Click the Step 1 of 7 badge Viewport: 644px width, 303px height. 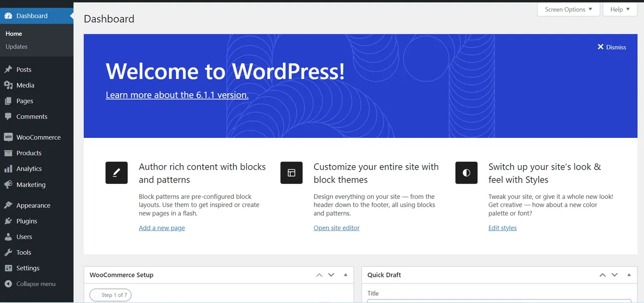pos(110,295)
